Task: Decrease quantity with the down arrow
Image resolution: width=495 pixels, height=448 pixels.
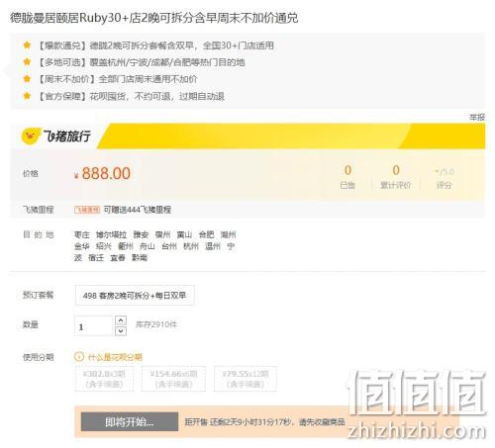Action: click(121, 331)
